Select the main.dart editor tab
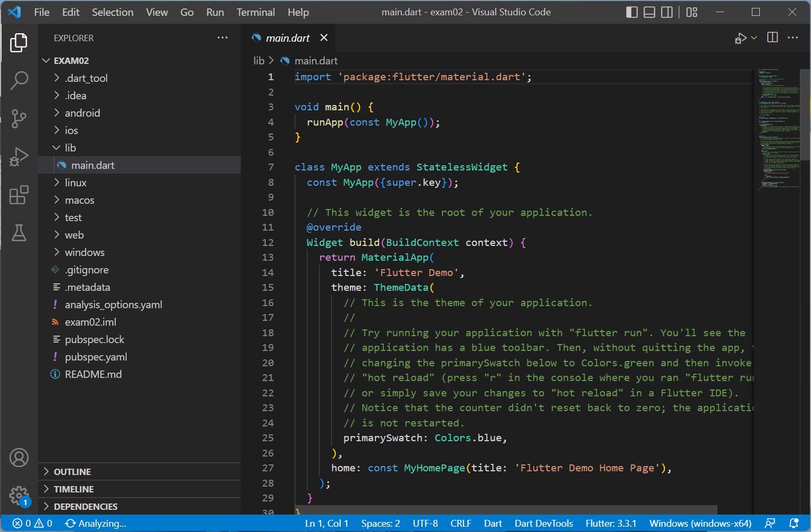 pos(288,38)
